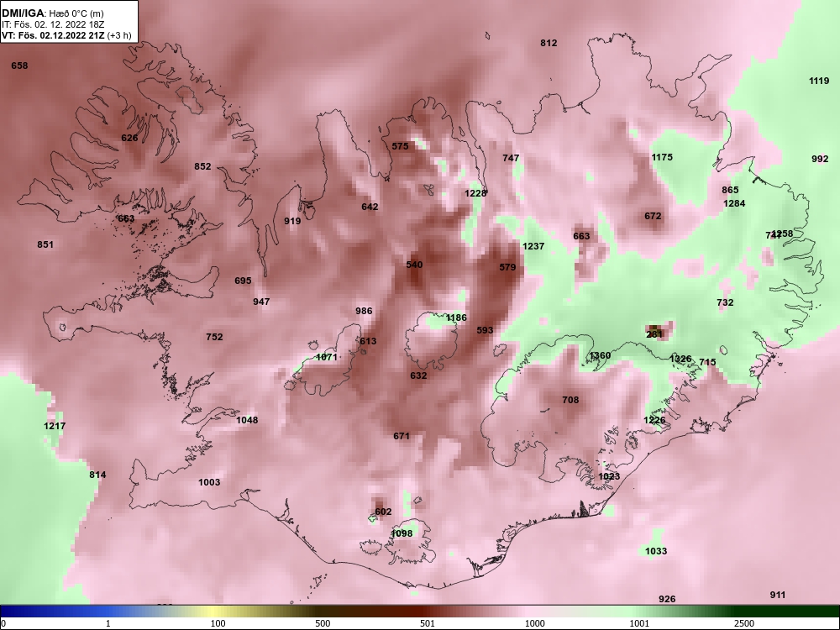840x630 pixels.
Task: Select the 1003 value in the southwest
Action: coord(209,483)
